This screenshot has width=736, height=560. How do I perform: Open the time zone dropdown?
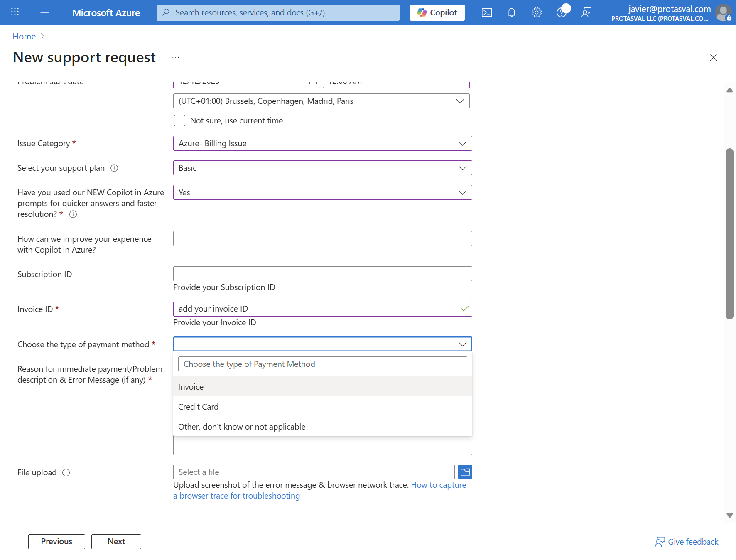(x=321, y=101)
